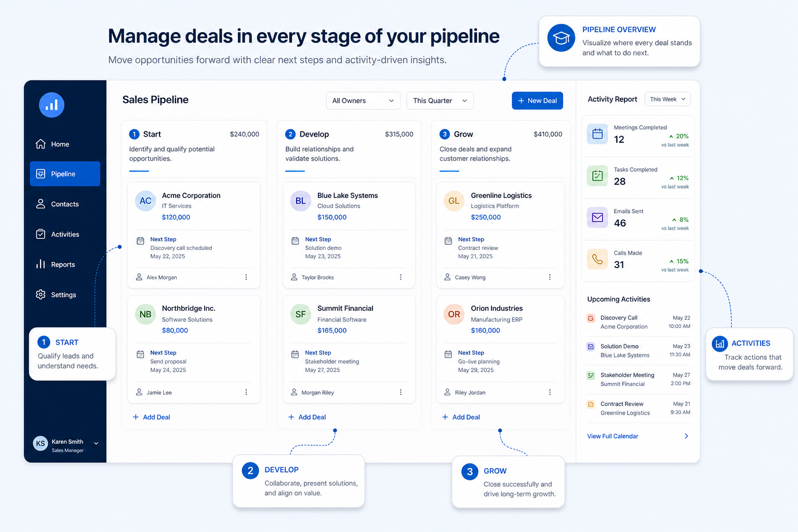798x532 pixels.
Task: Open Northbridge Inc. card's three-dot menu
Action: pyautogui.click(x=246, y=392)
